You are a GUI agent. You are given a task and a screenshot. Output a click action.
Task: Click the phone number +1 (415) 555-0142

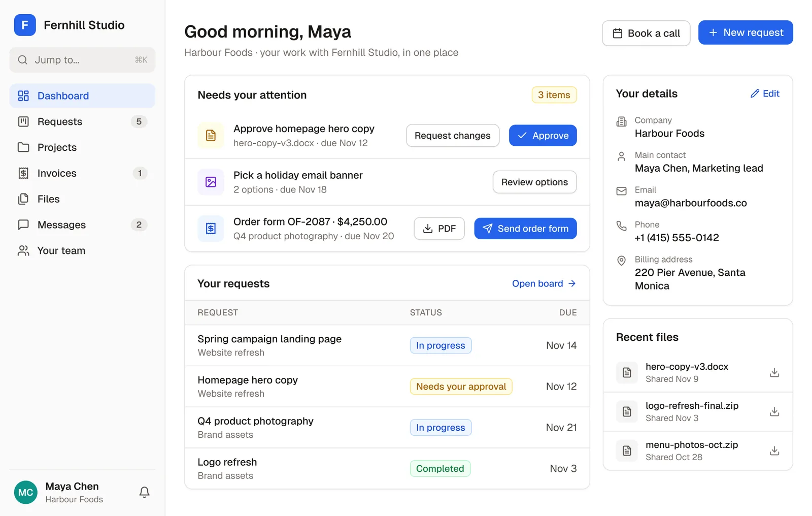coord(677,238)
